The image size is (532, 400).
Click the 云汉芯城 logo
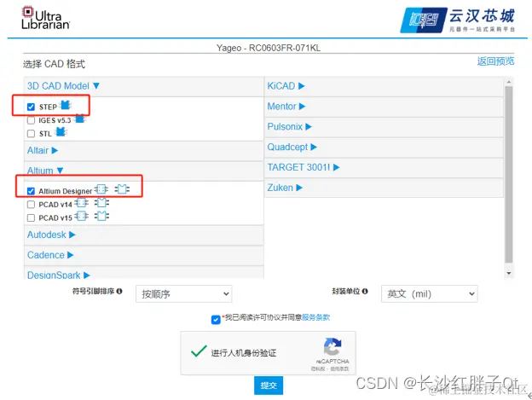coord(458,20)
